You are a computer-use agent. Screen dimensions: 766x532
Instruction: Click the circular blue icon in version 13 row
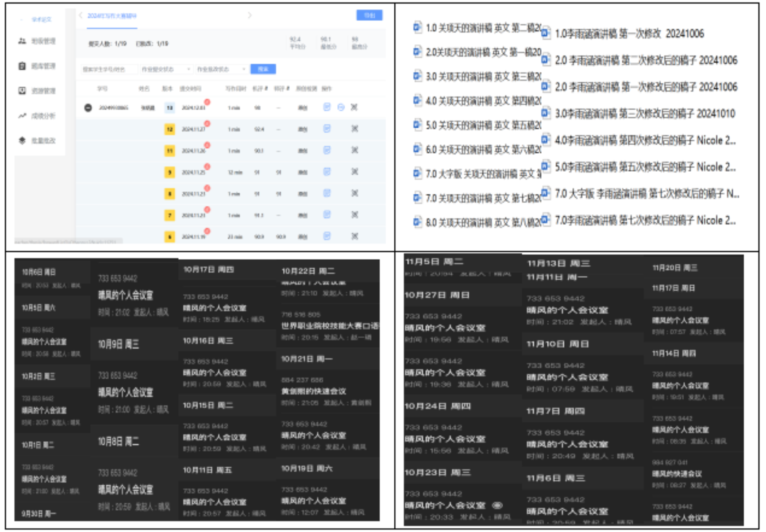point(341,107)
